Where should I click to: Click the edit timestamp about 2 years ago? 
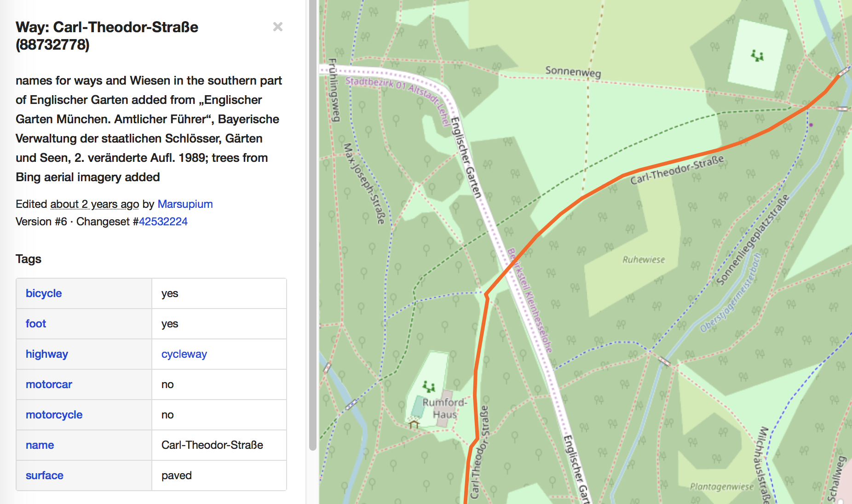click(94, 204)
